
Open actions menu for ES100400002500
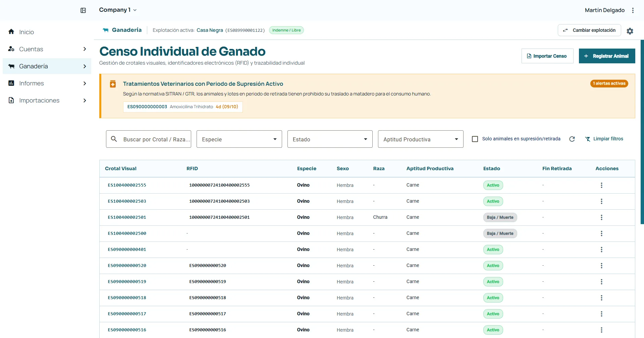pos(601,233)
